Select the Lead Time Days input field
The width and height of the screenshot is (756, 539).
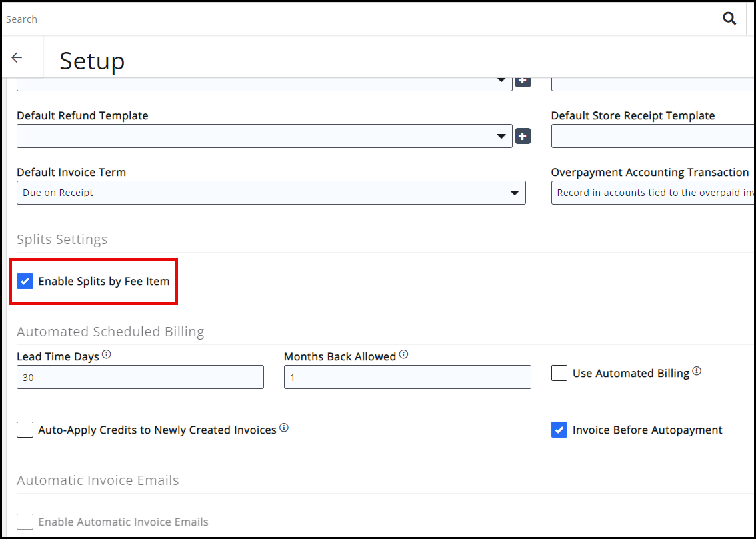pos(140,377)
